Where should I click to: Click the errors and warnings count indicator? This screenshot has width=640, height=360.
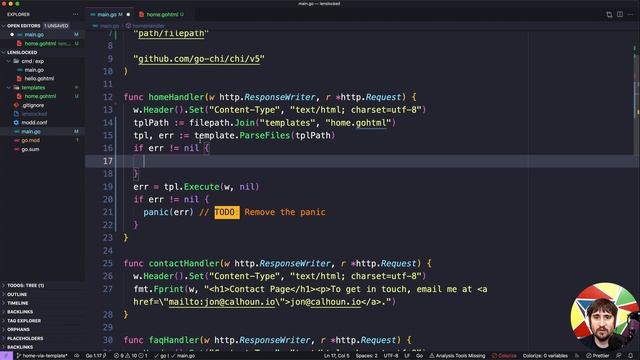(131, 356)
